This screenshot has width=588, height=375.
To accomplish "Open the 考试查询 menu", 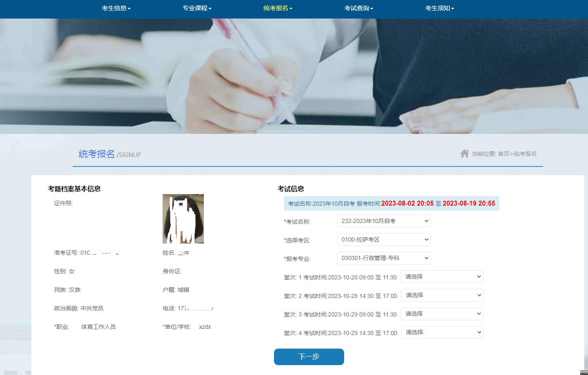I will (358, 8).
